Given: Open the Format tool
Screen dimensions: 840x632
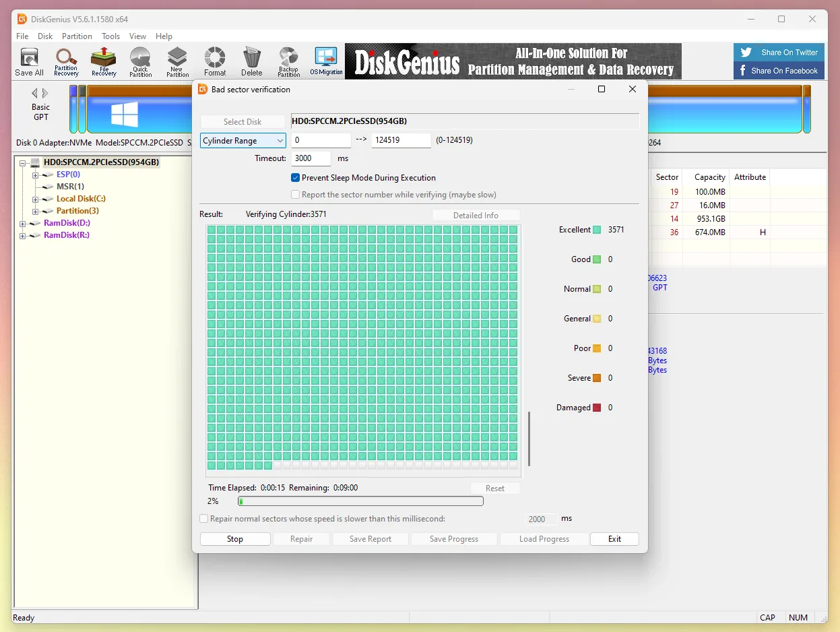Looking at the screenshot, I should click(214, 61).
